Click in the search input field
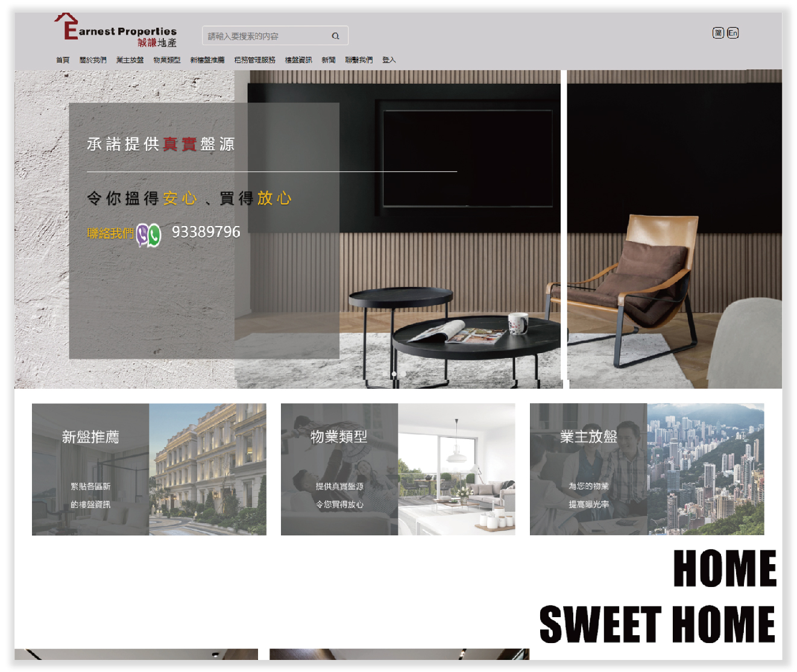Image resolution: width=797 pixels, height=672 pixels. click(x=265, y=36)
